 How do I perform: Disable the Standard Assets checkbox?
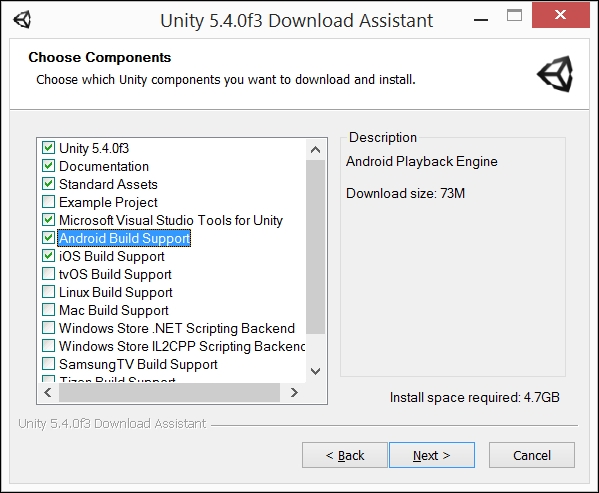48,183
